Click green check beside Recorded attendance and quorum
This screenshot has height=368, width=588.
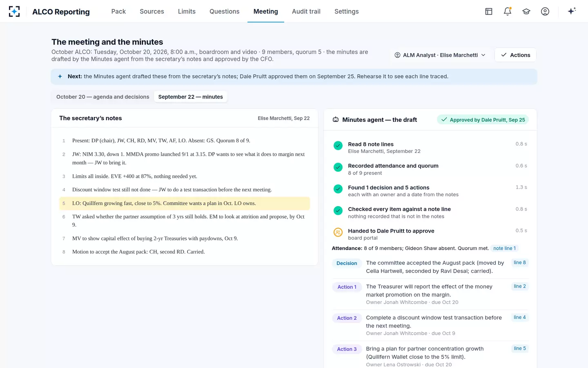[338, 167]
